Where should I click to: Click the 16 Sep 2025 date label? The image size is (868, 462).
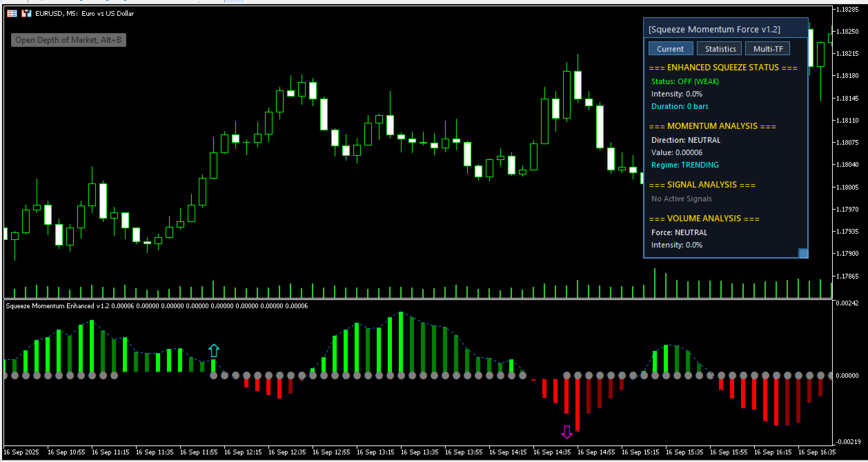pyautogui.click(x=23, y=452)
